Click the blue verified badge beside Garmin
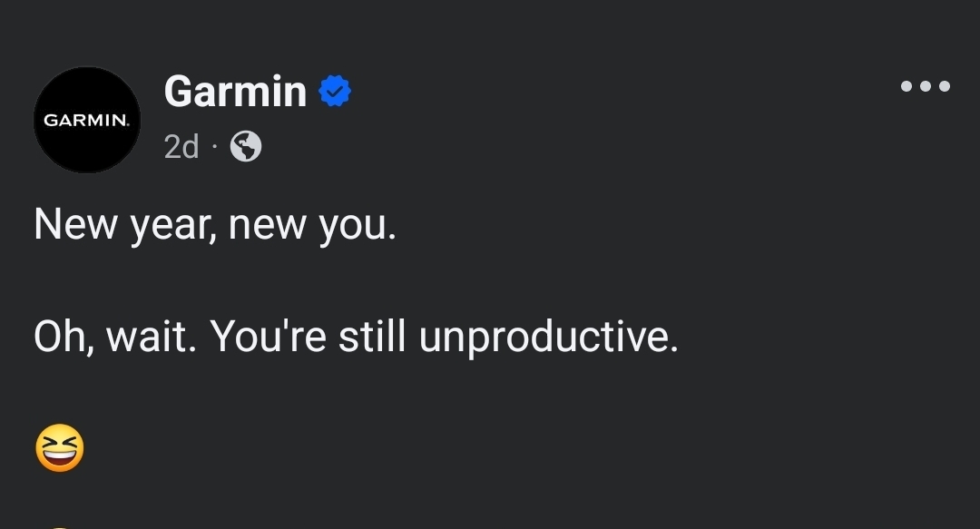This screenshot has width=980, height=529. click(335, 92)
